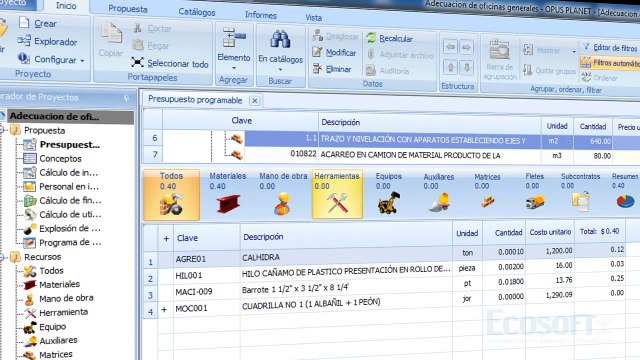The image size is (640, 360).
Task: Collapse the Recursos tree node
Action: [2, 257]
